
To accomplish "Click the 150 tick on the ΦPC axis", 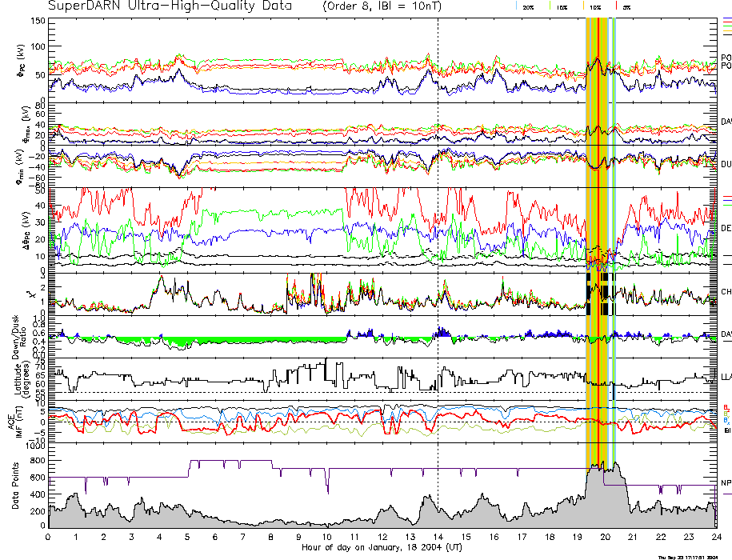I will click(x=38, y=21).
